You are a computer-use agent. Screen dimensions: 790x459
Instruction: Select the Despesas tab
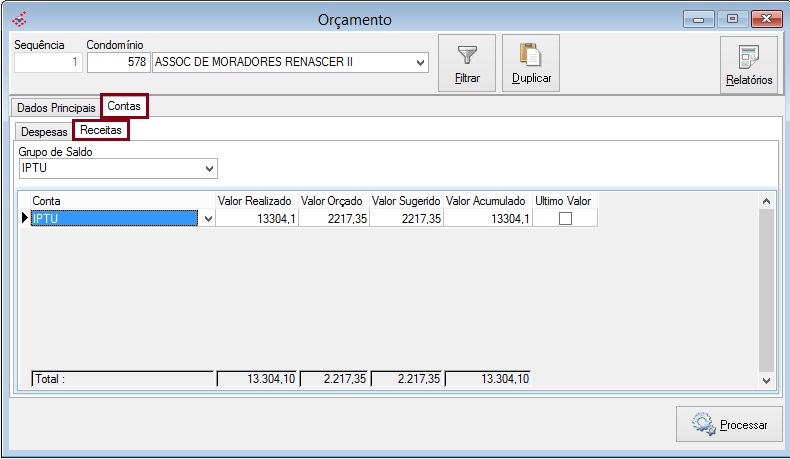pyautogui.click(x=44, y=131)
